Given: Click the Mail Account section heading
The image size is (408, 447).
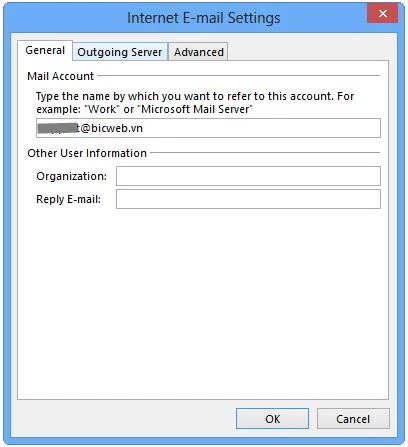Looking at the screenshot, I should click(x=61, y=76).
